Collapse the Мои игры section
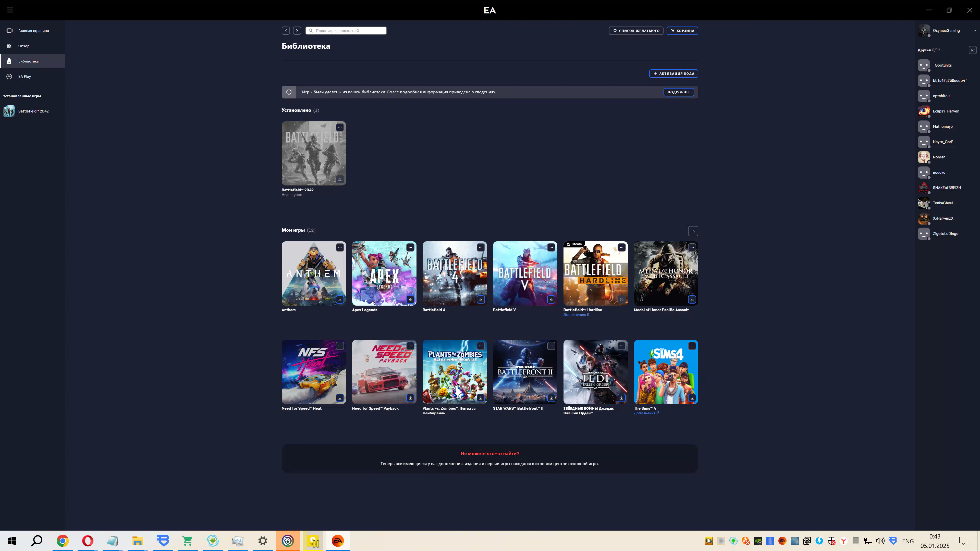 point(693,231)
